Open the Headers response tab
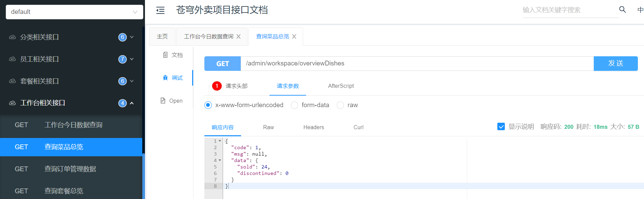Screen dimensions: 644x199 [313, 127]
